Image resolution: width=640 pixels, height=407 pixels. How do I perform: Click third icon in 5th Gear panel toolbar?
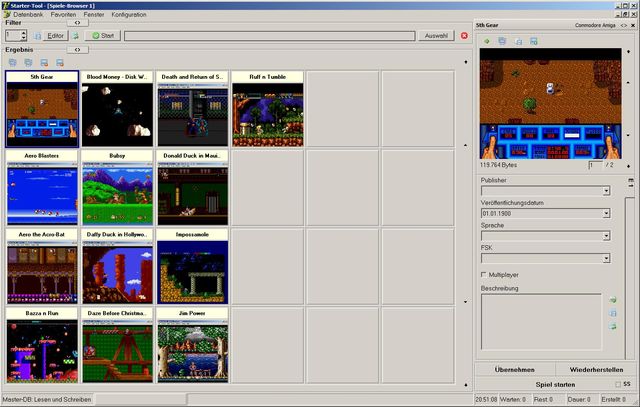[518, 41]
